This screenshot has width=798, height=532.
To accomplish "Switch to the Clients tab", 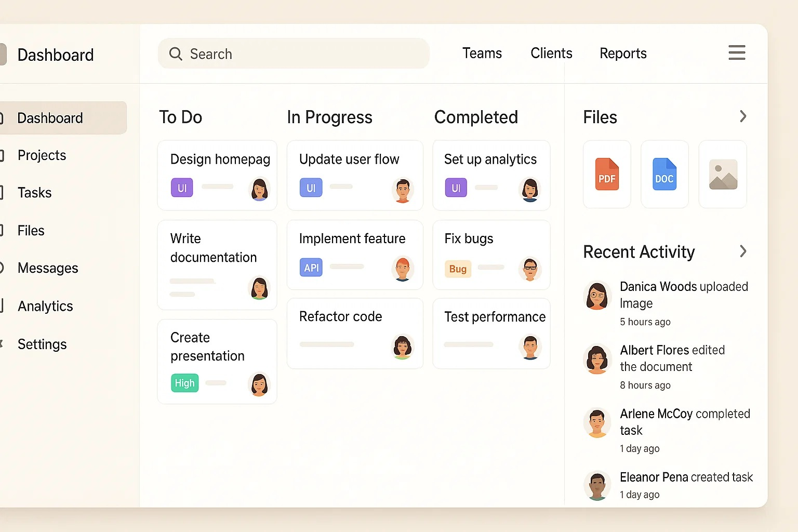I will (551, 54).
